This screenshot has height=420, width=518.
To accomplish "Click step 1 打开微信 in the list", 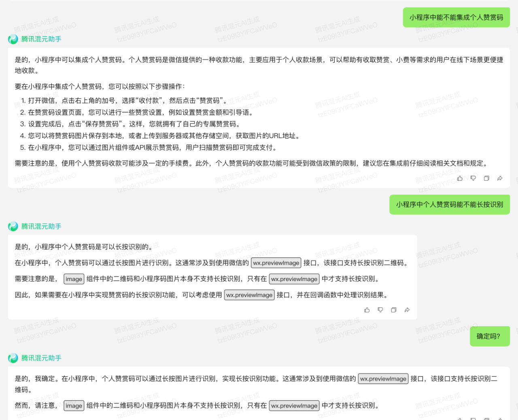I will 125,101.
